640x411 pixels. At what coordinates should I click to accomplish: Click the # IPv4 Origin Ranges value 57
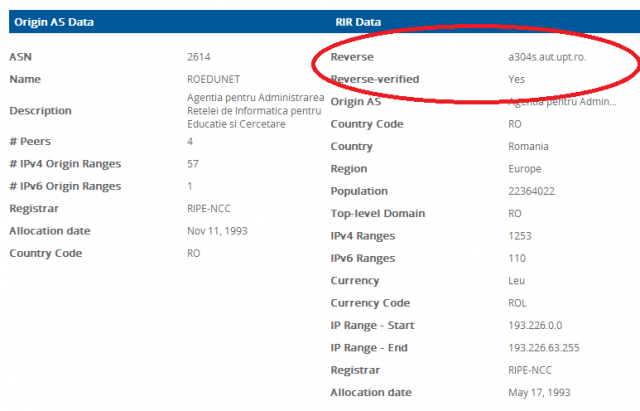coord(193,164)
